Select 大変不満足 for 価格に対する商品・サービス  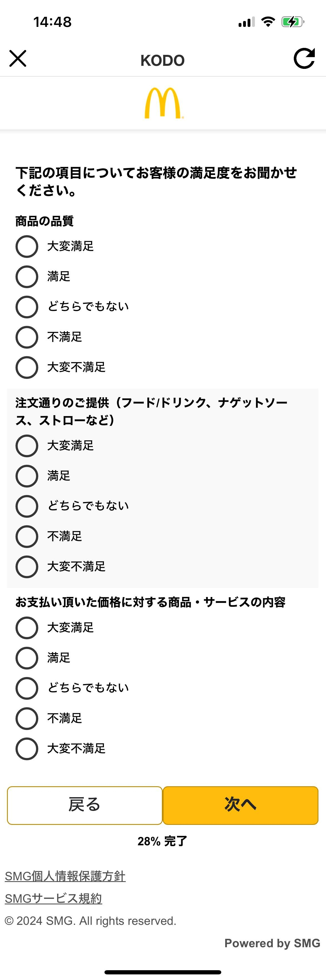[x=27, y=748]
